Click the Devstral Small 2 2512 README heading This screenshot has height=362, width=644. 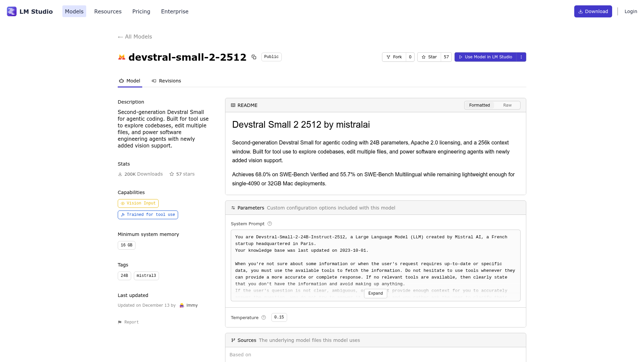[x=301, y=125]
